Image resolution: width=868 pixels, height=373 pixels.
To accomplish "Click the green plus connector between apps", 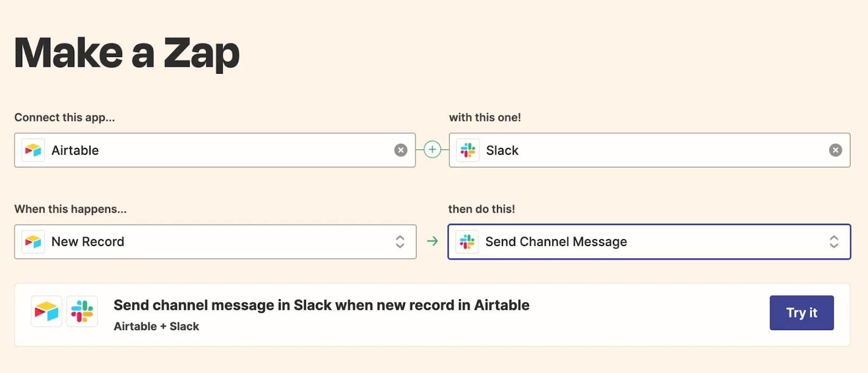I will pos(432,150).
